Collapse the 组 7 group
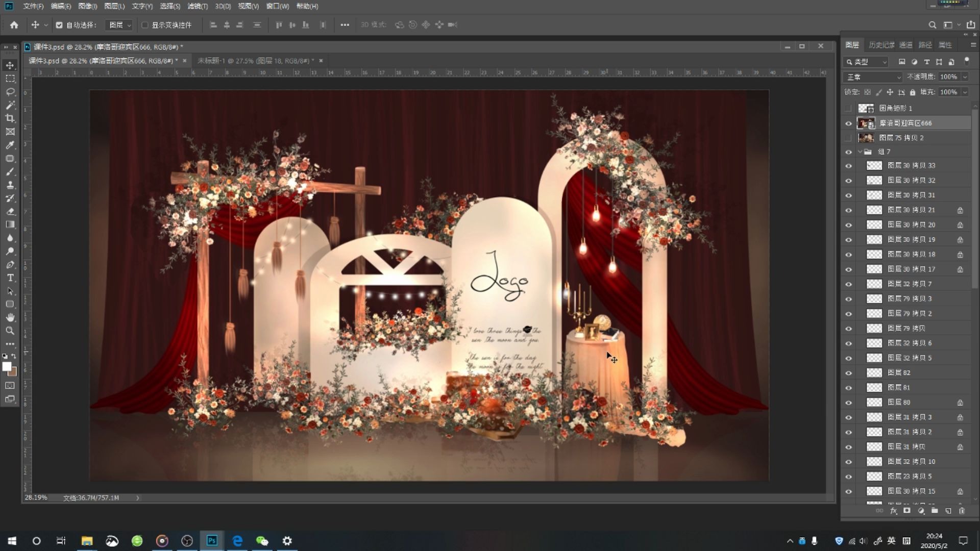980x551 pixels. point(860,152)
